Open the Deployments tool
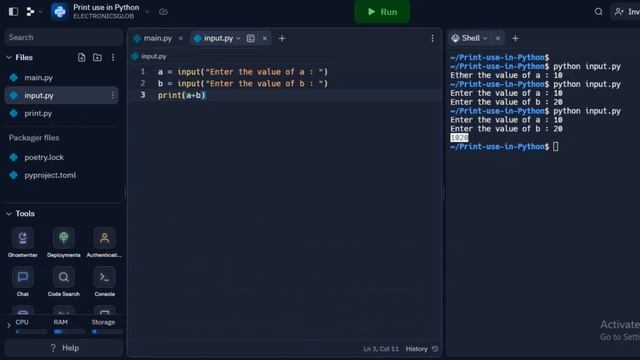This screenshot has height=360, width=640. [x=64, y=243]
